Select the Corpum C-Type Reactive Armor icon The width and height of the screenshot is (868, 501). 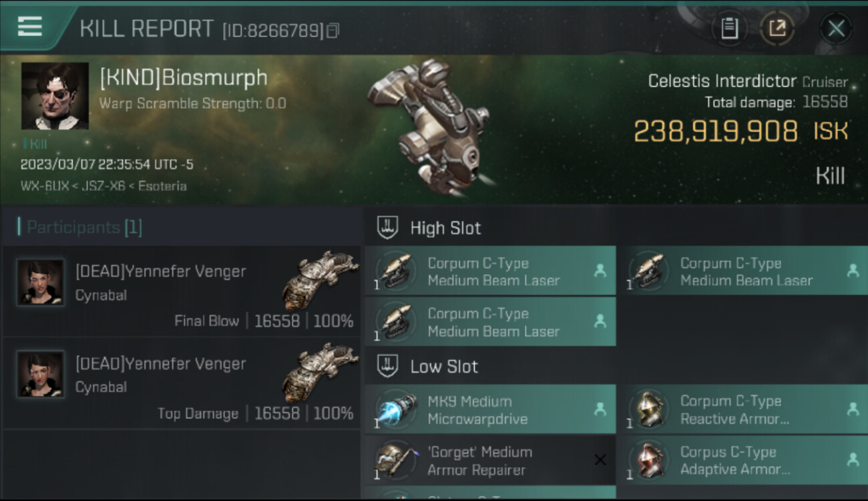[648, 409]
